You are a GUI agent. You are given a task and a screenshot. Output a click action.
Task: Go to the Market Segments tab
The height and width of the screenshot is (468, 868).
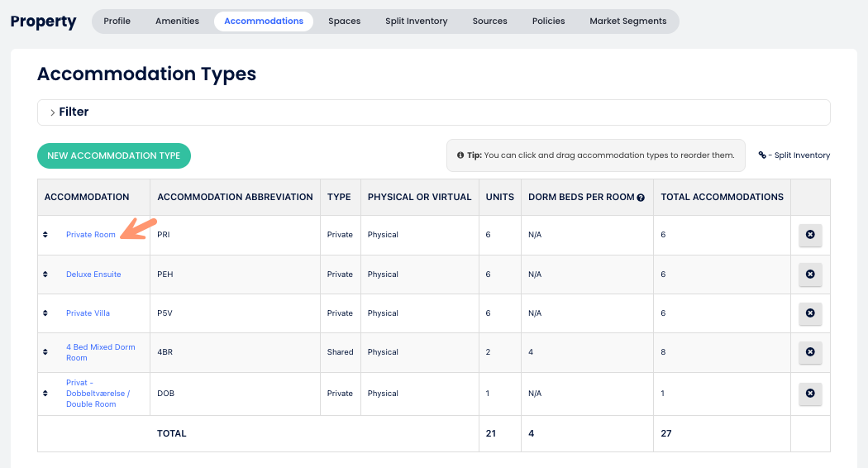627,21
